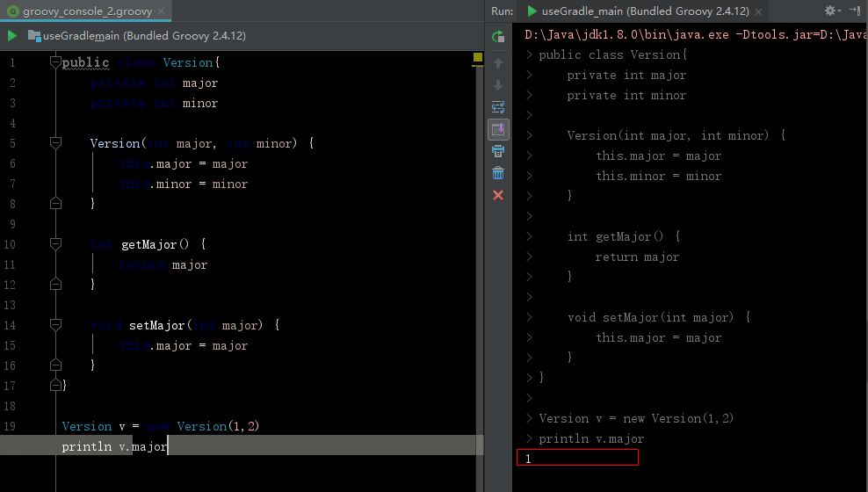Print the console output

coord(497,151)
